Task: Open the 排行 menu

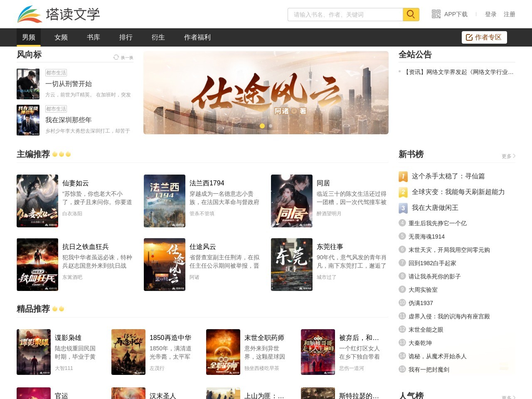Action: (126, 37)
